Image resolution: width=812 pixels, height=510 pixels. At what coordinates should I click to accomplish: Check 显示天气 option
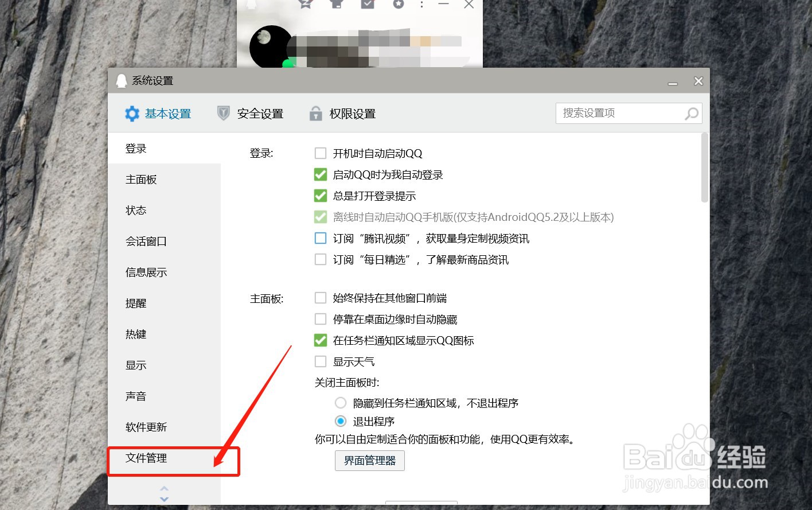[x=321, y=361]
